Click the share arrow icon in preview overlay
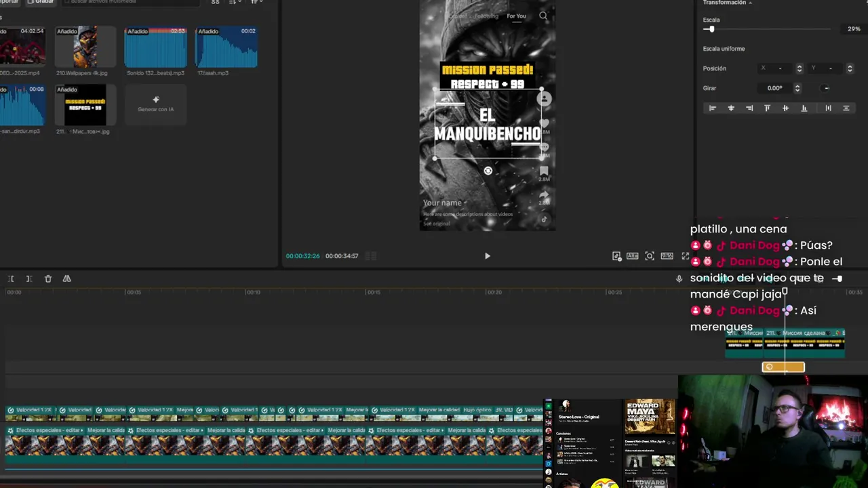The height and width of the screenshot is (488, 868). [x=544, y=195]
